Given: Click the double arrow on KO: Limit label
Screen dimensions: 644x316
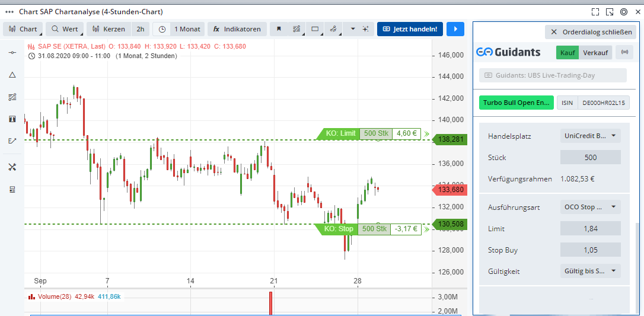Looking at the screenshot, I should (427, 134).
